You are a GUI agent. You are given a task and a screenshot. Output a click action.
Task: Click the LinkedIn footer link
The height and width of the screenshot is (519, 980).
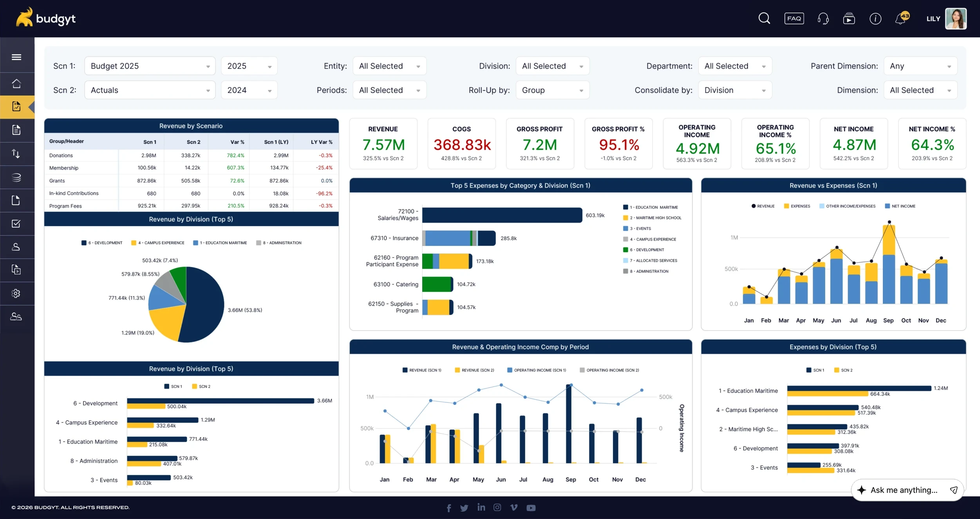click(481, 507)
